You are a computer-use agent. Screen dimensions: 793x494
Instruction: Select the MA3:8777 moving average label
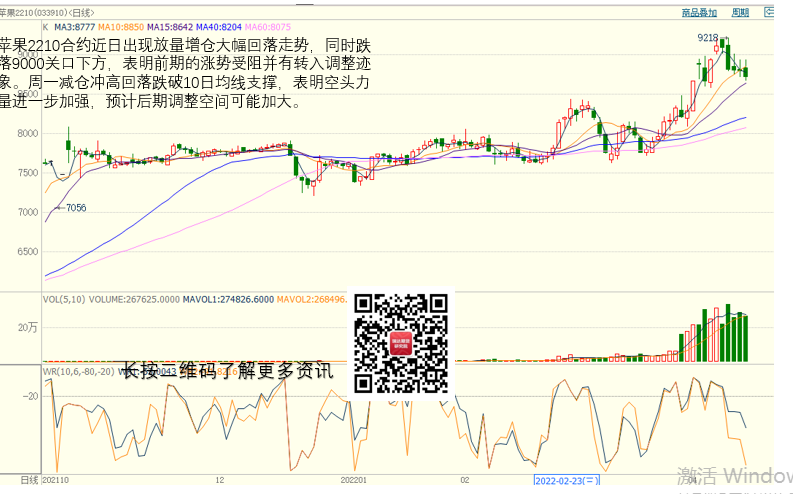[x=75, y=27]
